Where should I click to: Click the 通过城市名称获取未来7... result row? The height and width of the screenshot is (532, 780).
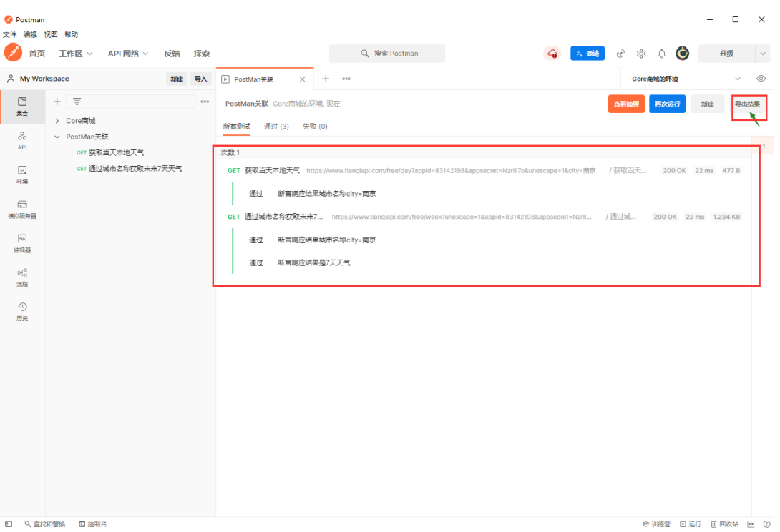click(x=484, y=217)
